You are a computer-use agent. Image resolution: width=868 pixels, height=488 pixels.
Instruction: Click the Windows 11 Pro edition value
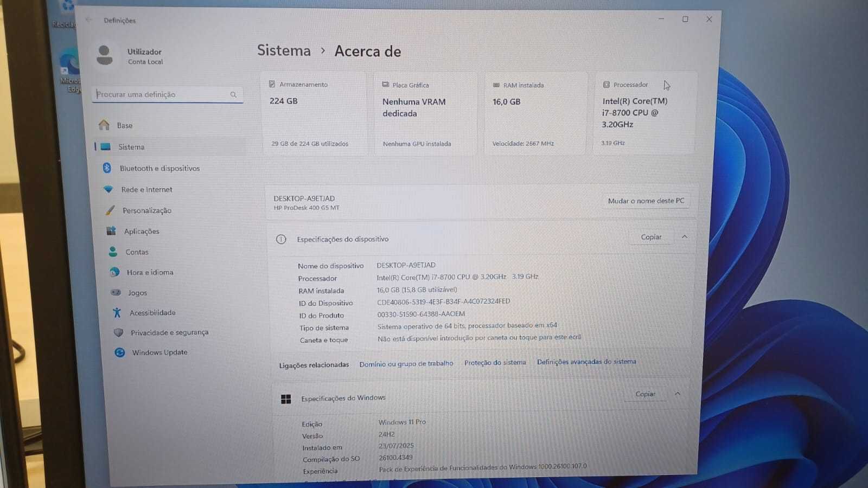[x=402, y=422]
